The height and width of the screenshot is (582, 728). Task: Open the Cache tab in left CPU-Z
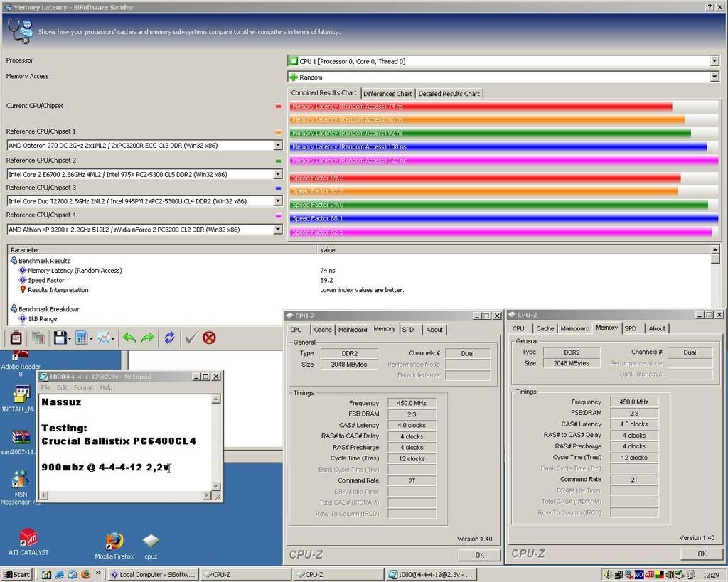(x=323, y=330)
